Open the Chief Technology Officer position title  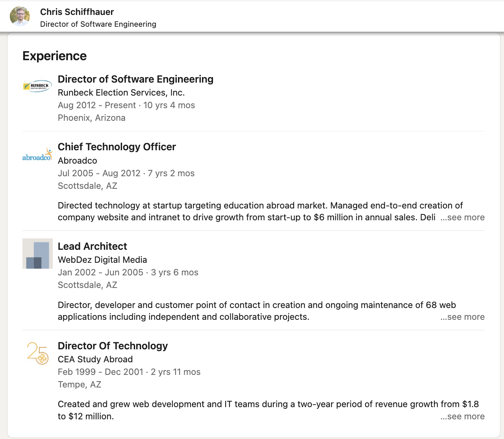(117, 147)
